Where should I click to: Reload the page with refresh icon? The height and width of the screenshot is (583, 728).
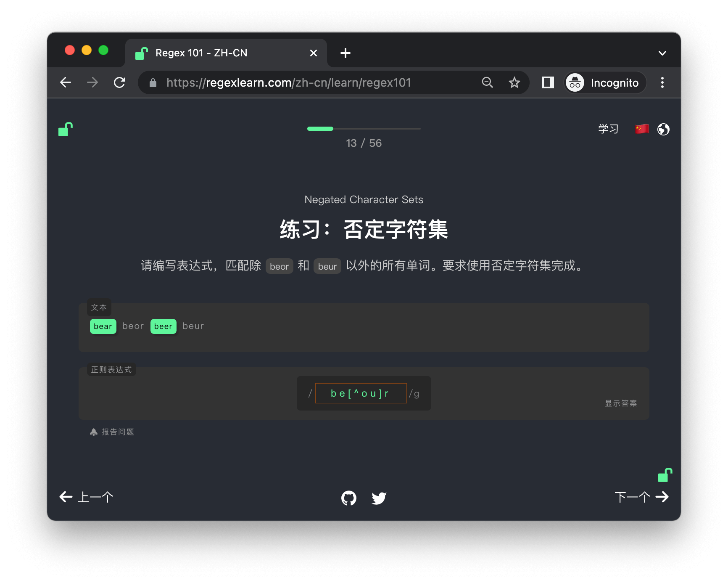point(120,82)
